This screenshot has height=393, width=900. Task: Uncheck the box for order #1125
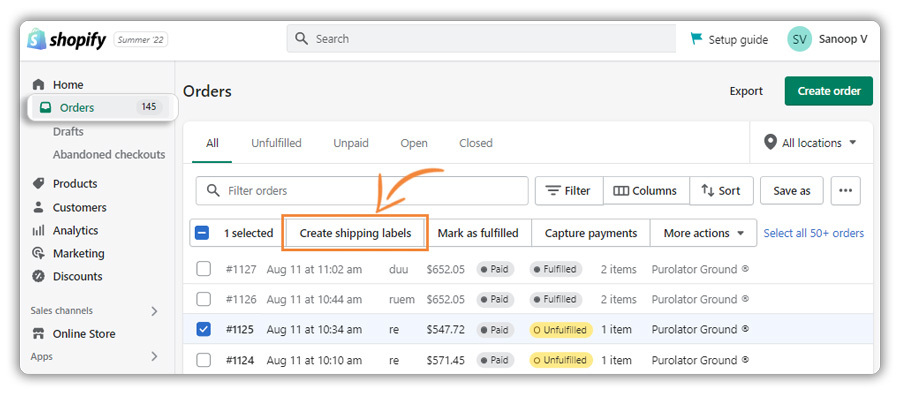pyautogui.click(x=204, y=329)
